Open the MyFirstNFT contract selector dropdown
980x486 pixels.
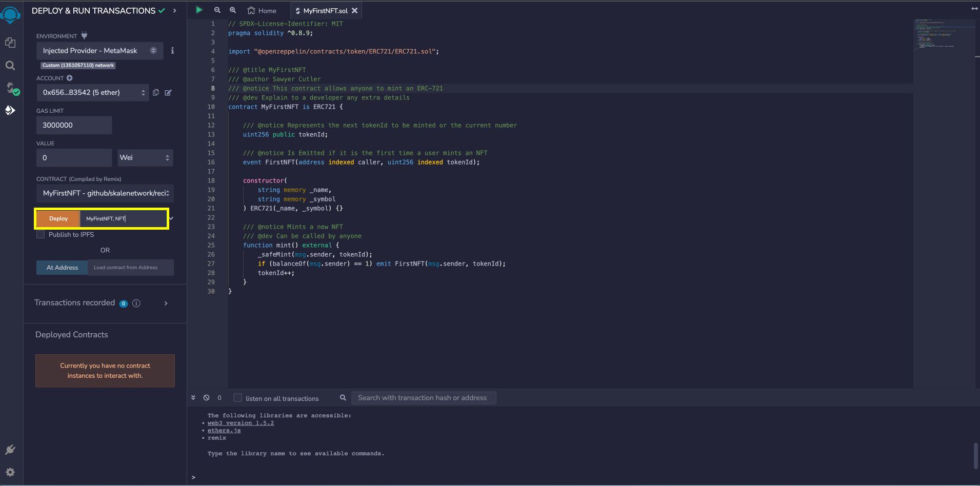(x=105, y=193)
